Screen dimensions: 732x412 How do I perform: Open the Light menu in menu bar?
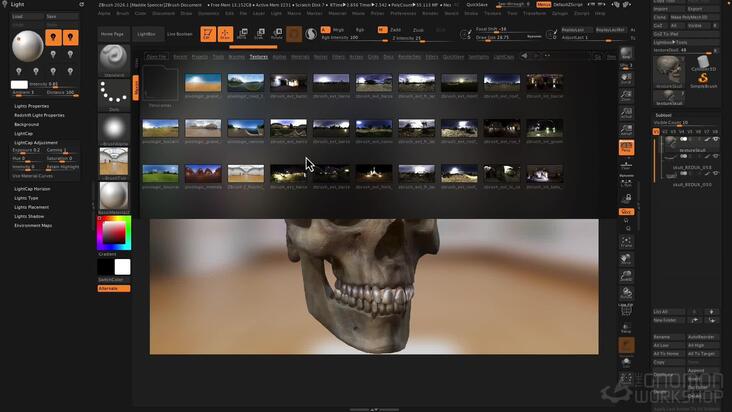click(276, 14)
